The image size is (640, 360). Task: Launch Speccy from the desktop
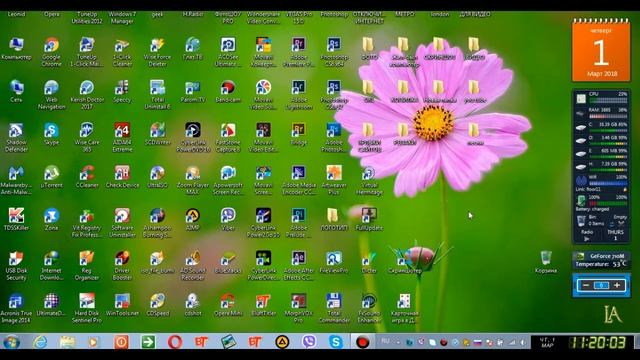(x=122, y=91)
